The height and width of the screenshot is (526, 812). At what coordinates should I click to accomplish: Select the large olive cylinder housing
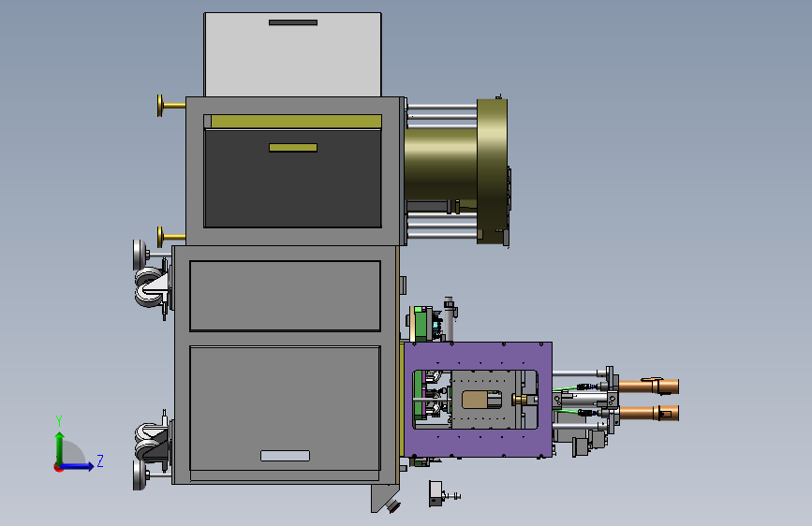pos(440,164)
